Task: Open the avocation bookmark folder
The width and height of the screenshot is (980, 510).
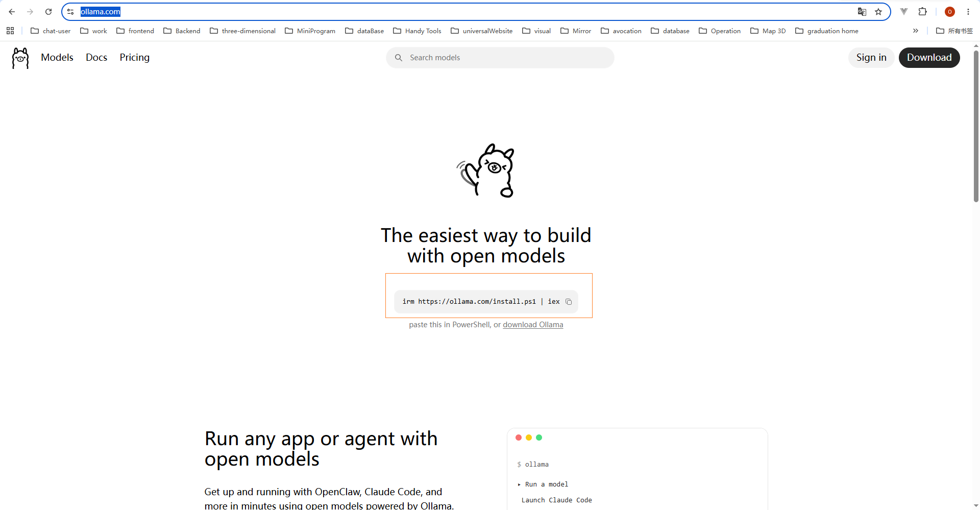Action: (x=621, y=31)
